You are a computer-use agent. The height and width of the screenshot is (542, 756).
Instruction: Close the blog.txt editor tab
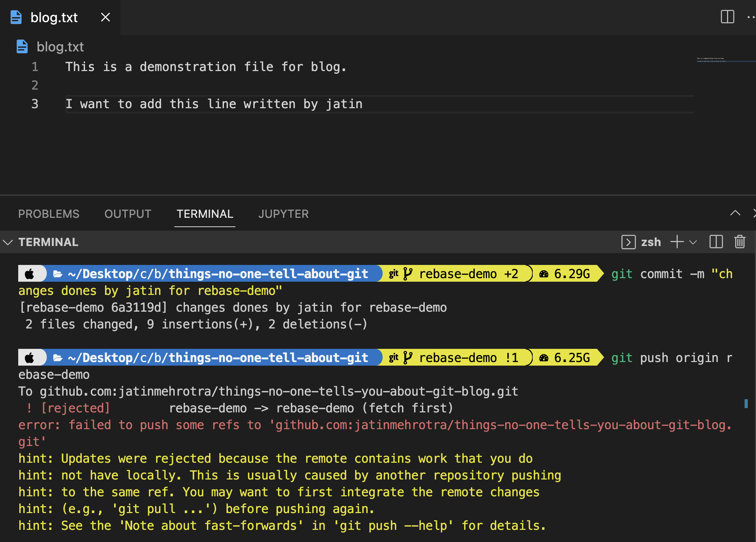point(105,17)
